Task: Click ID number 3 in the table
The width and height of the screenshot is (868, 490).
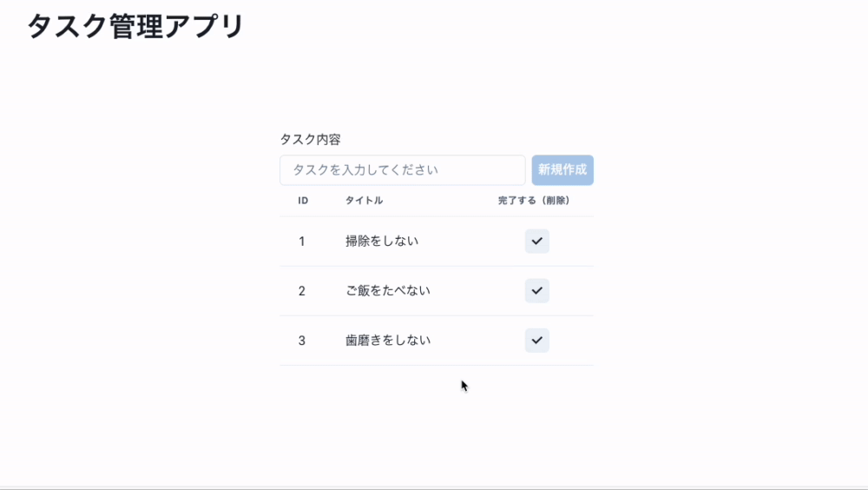Action: [x=302, y=341]
